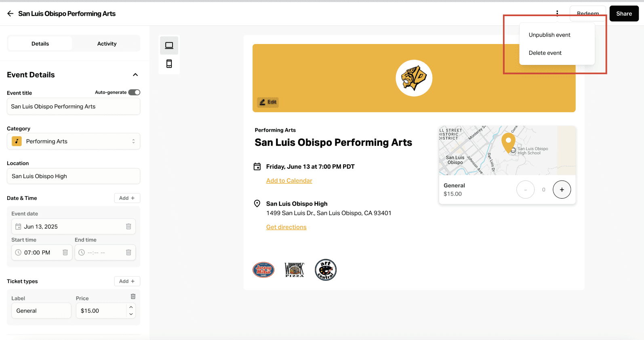Toggle Auto-generate event title switch
Screen dimensions: 644x340
coord(134,92)
